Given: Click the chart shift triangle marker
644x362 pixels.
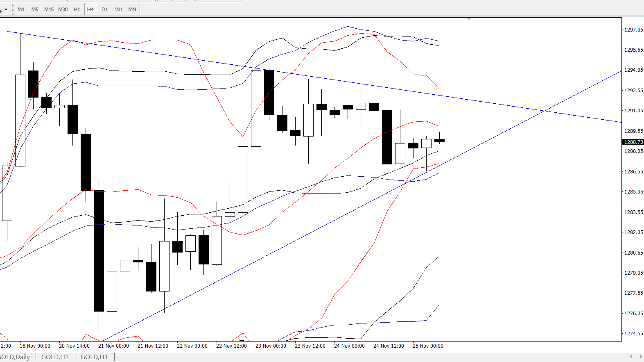Looking at the screenshot, I should (469, 19).
